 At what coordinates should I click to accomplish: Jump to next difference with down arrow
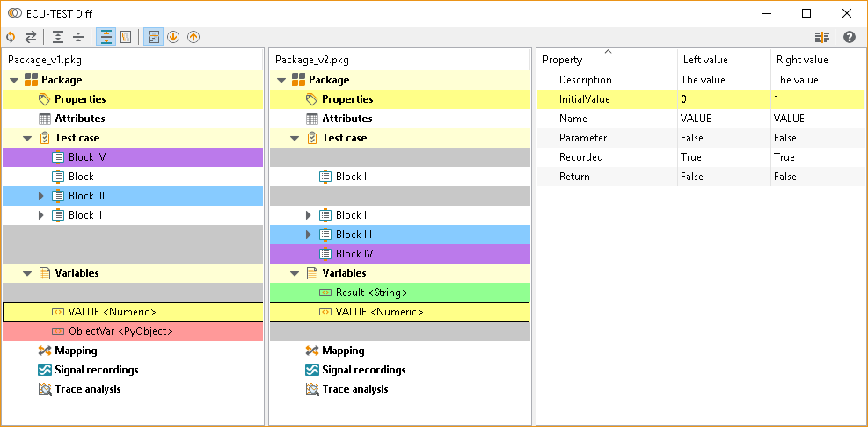click(x=173, y=37)
